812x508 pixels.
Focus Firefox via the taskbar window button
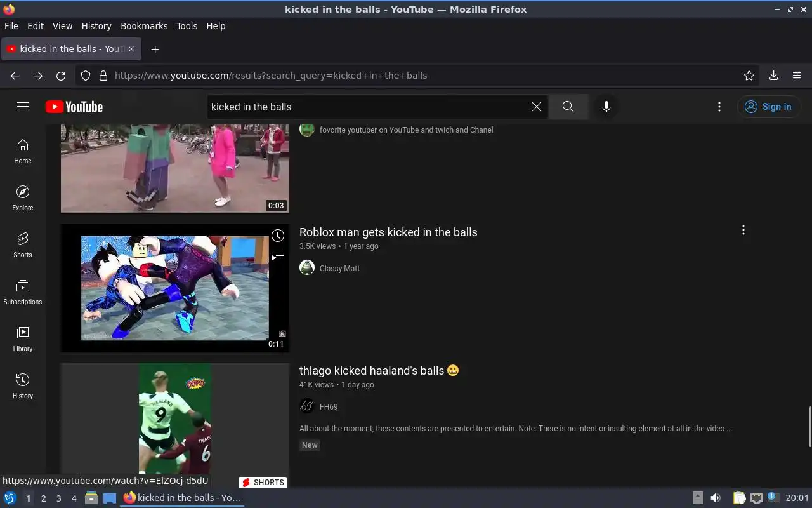(183, 498)
